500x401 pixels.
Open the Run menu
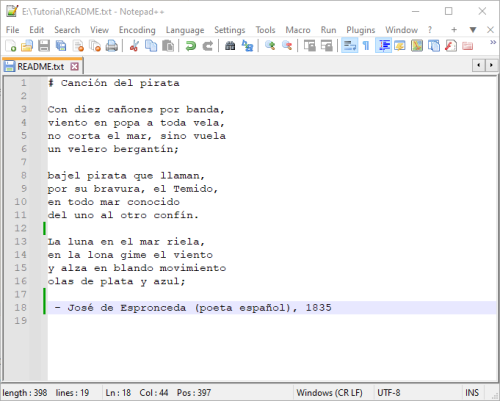(328, 30)
